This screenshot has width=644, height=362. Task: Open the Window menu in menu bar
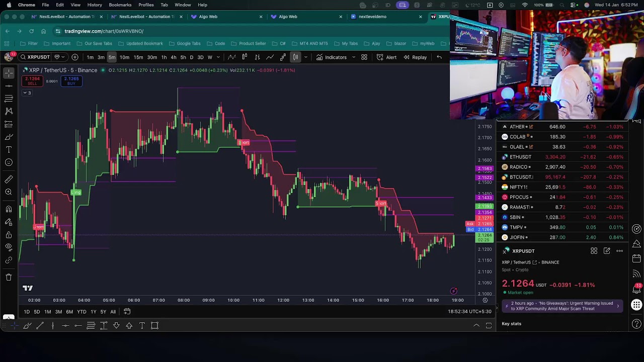pos(183,5)
